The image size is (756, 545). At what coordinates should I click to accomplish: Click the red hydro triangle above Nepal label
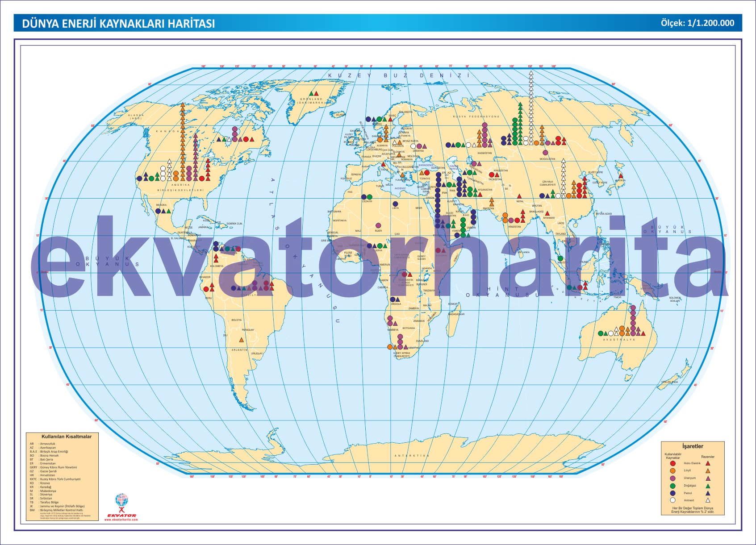[x=519, y=196]
